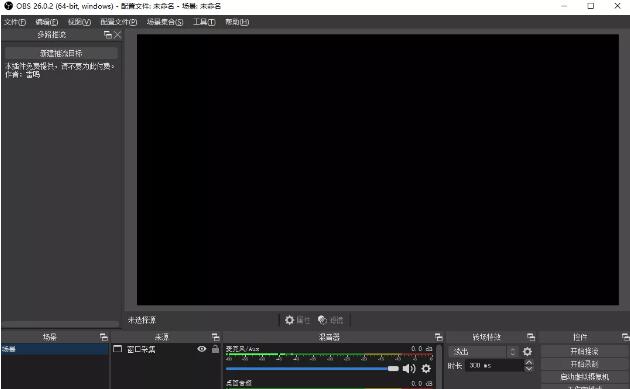Select the highlighted scene in scenes list
Viewport: 630px width, 389px height.
[55, 349]
